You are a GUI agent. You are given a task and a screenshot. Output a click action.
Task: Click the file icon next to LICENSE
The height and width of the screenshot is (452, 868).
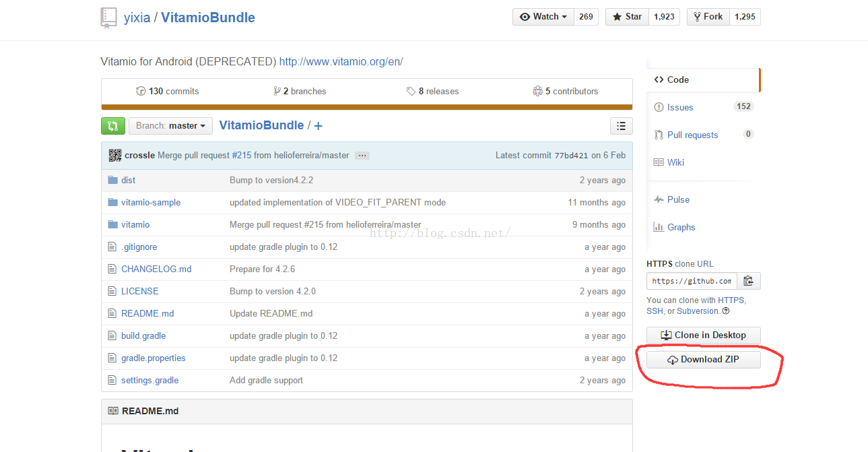tap(112, 291)
